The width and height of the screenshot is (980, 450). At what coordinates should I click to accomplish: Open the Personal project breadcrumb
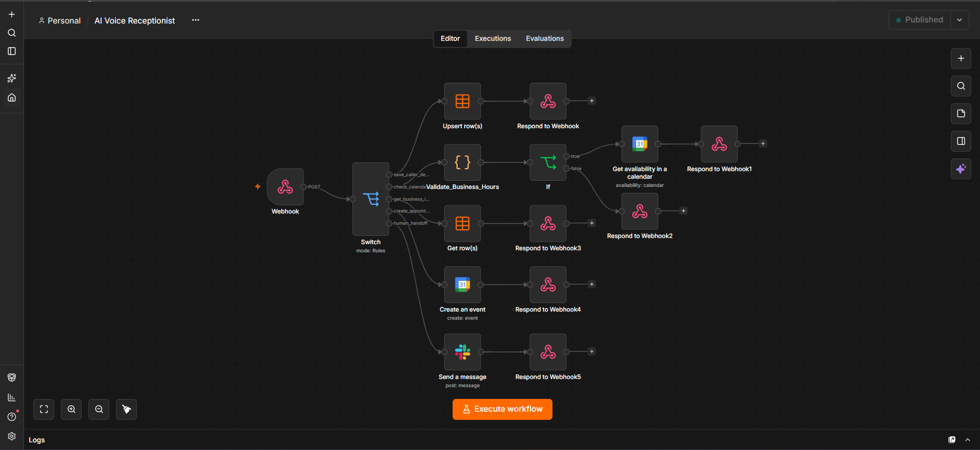(x=60, y=20)
